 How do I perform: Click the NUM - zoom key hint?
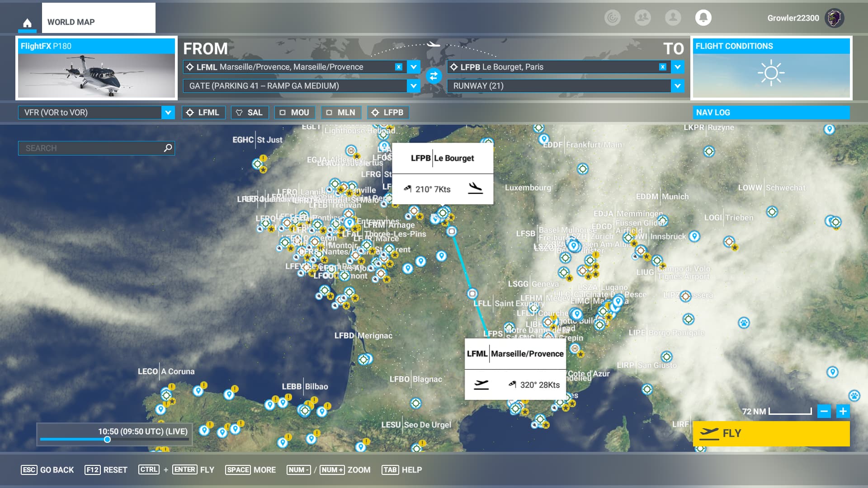tap(298, 470)
